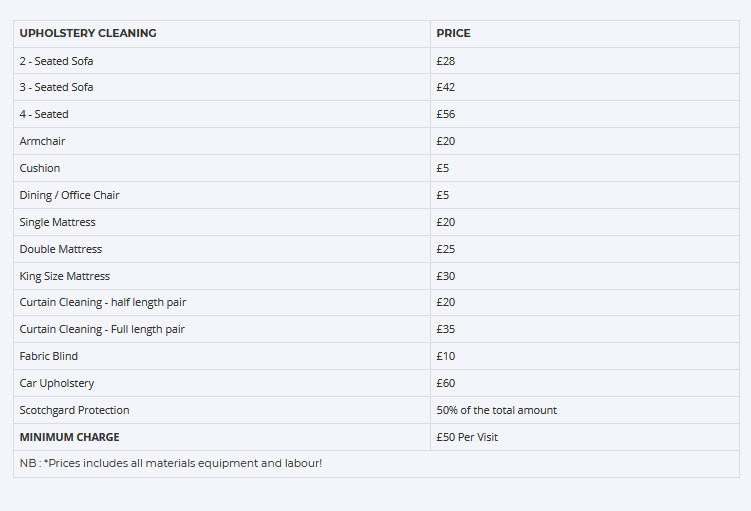
Task: Click the PRICE column header
Action: [453, 34]
